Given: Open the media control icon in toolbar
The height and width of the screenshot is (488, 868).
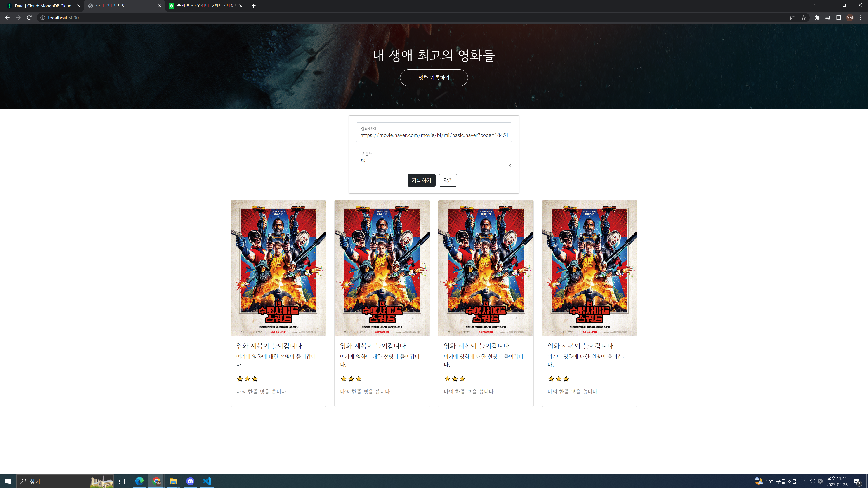Looking at the screenshot, I should tap(828, 18).
